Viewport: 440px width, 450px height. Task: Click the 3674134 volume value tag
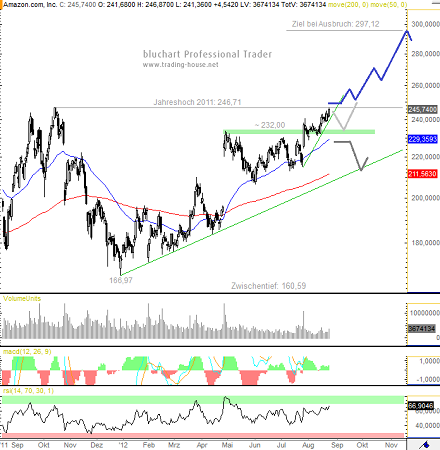(x=422, y=329)
